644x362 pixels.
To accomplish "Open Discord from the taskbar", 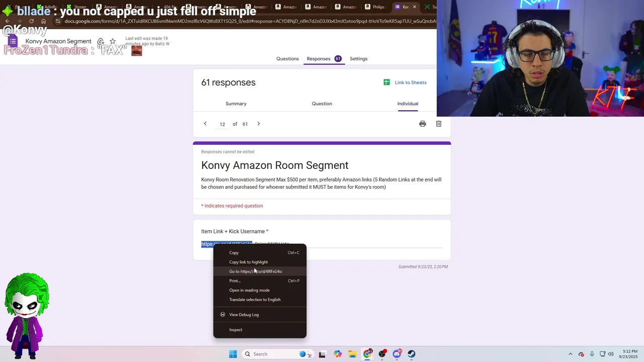I will pos(397,354).
